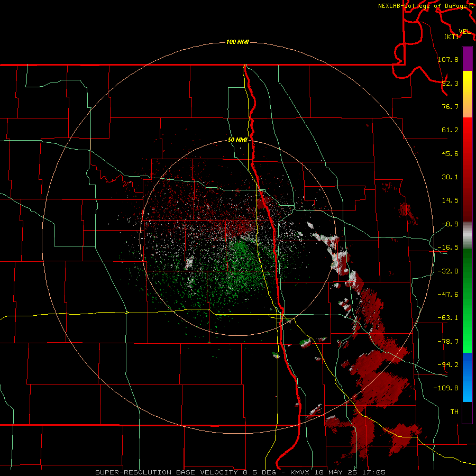
Task: Pick the blue segment of velocity color bar
Action: click(467, 377)
